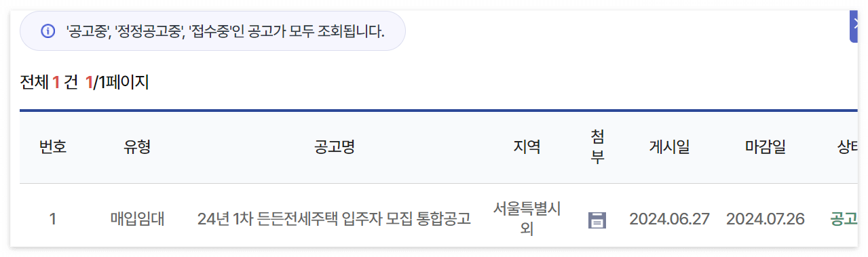Select the 서울특별시 외 region cell

527,218
